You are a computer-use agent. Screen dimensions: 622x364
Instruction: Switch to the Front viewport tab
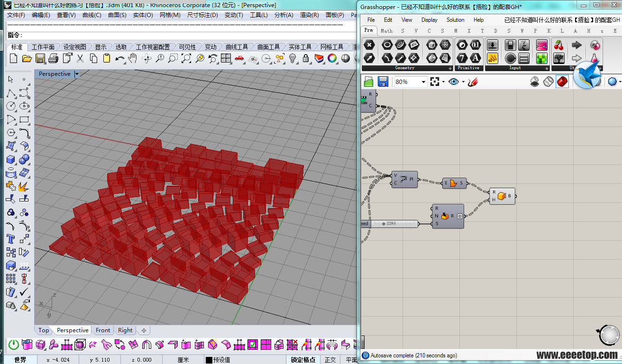(x=103, y=330)
